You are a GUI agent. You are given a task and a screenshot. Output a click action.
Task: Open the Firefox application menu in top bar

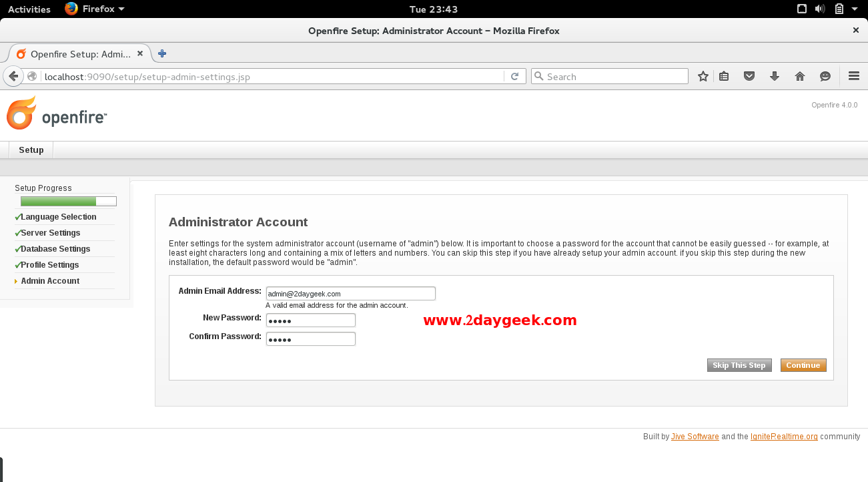pyautogui.click(x=94, y=9)
